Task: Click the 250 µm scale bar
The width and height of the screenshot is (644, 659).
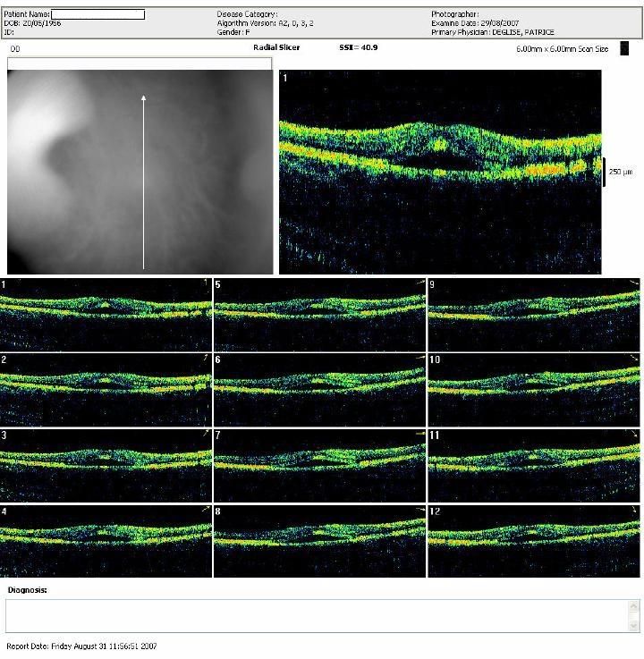Action: pyautogui.click(x=604, y=170)
